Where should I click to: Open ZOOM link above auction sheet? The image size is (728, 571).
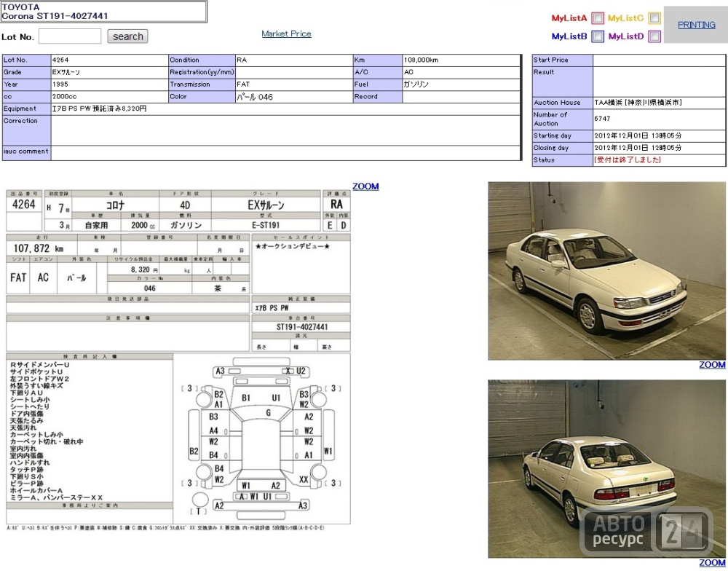point(365,186)
